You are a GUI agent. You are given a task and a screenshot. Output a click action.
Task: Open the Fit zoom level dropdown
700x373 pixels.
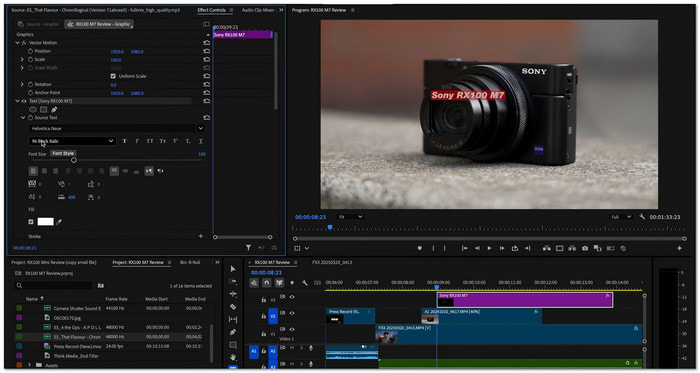coord(351,217)
